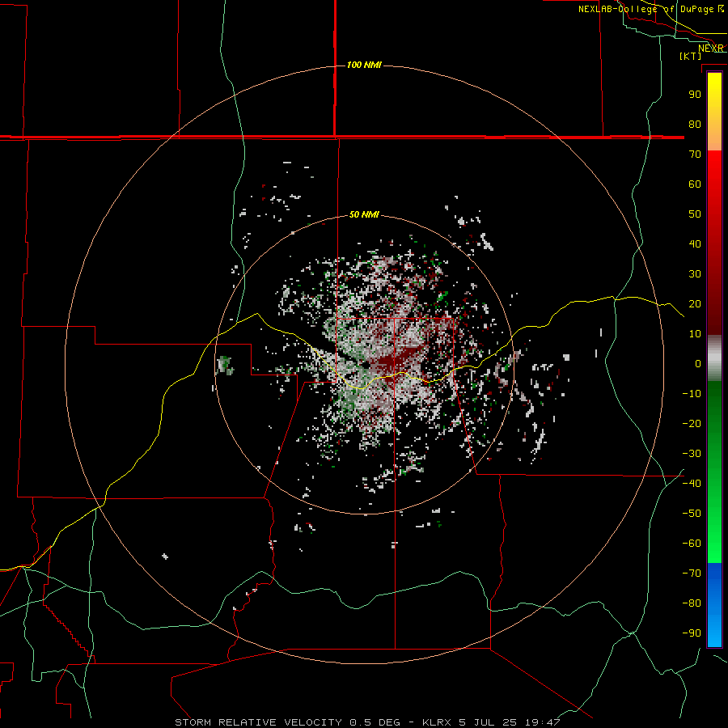728x728 pixels.
Task: Pick the bright red band near 60
Action: pyautogui.click(x=714, y=181)
